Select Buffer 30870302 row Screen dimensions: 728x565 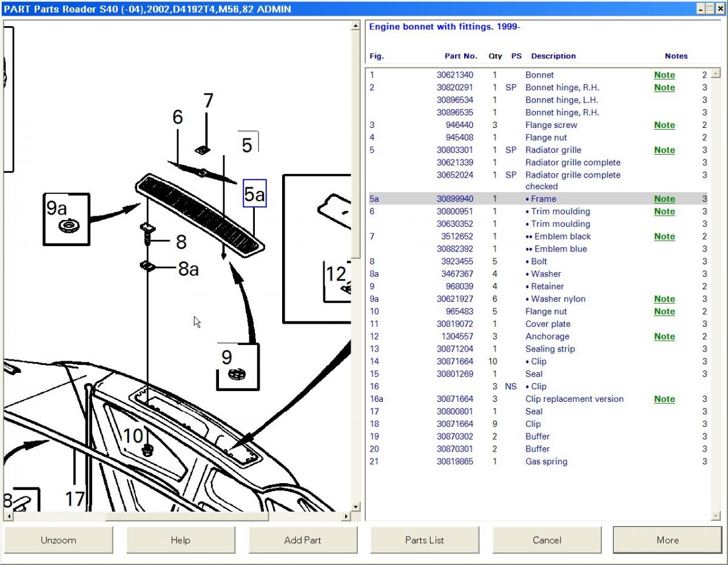click(539, 436)
